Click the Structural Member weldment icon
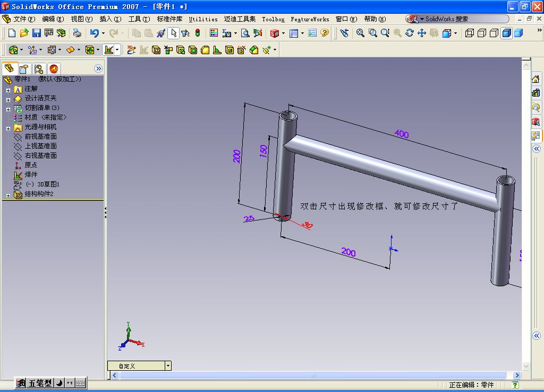This screenshot has width=544, height=392. (x=156, y=50)
